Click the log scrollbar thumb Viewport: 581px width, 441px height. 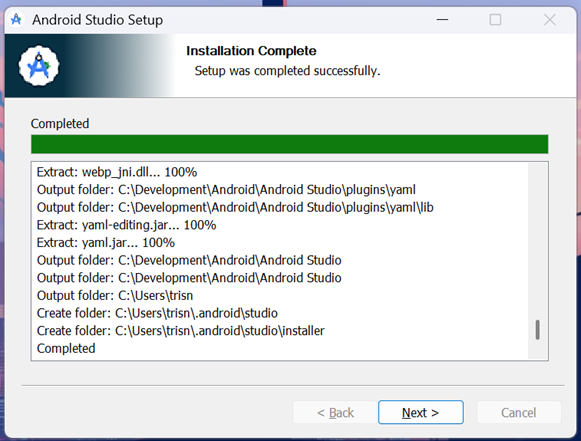538,330
